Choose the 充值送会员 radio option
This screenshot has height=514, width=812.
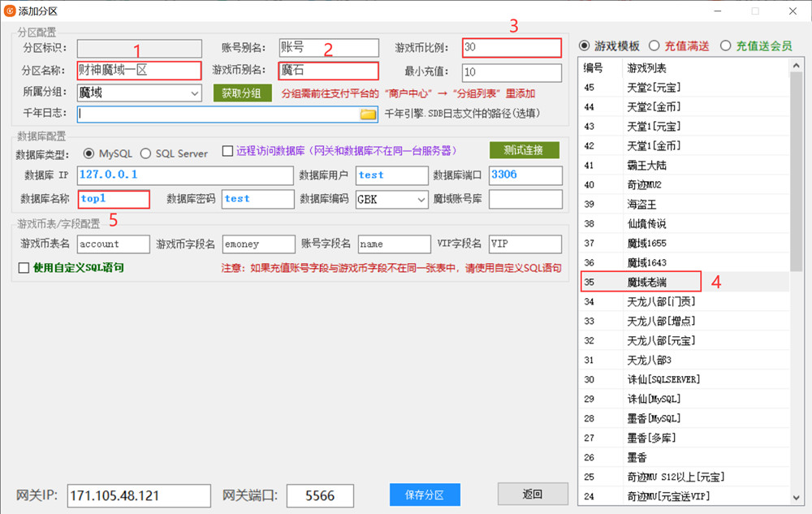click(725, 45)
